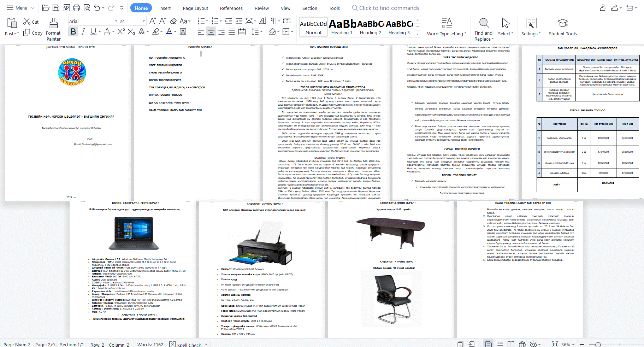This screenshot has width=644, height=347.
Task: Clear formatting with the eraser icon
Action: pos(173,21)
